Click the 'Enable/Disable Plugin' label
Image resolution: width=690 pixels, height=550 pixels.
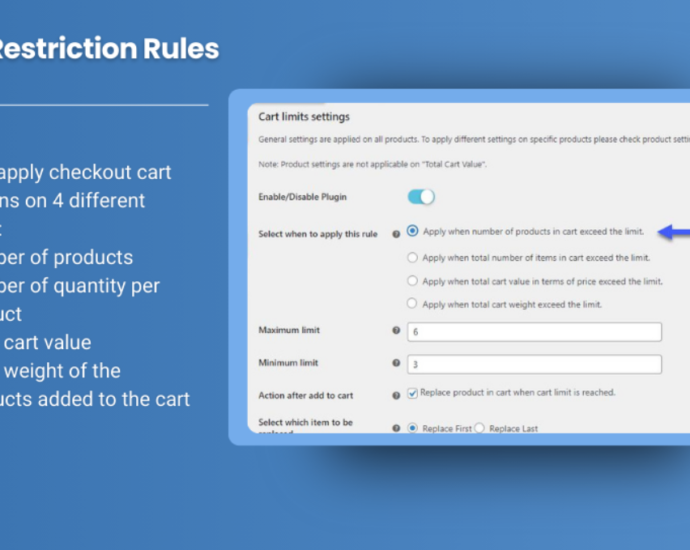click(303, 198)
